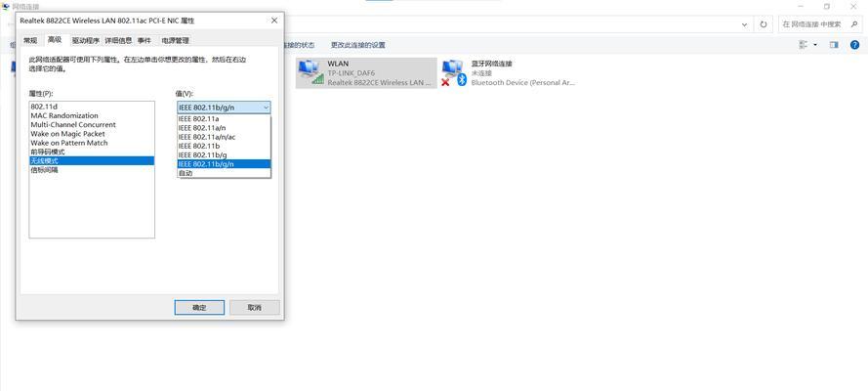868x391 pixels.
Task: Switch to the 电源管理 tab
Action: [175, 40]
